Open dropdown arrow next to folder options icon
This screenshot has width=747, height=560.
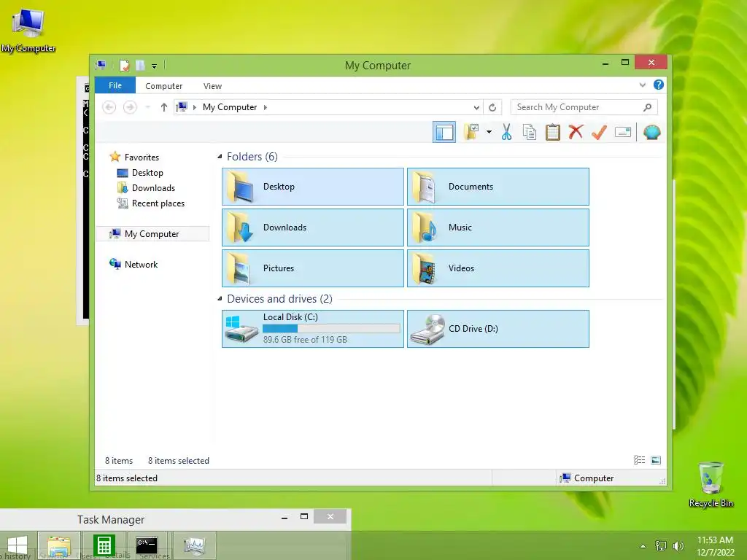pyautogui.click(x=489, y=132)
